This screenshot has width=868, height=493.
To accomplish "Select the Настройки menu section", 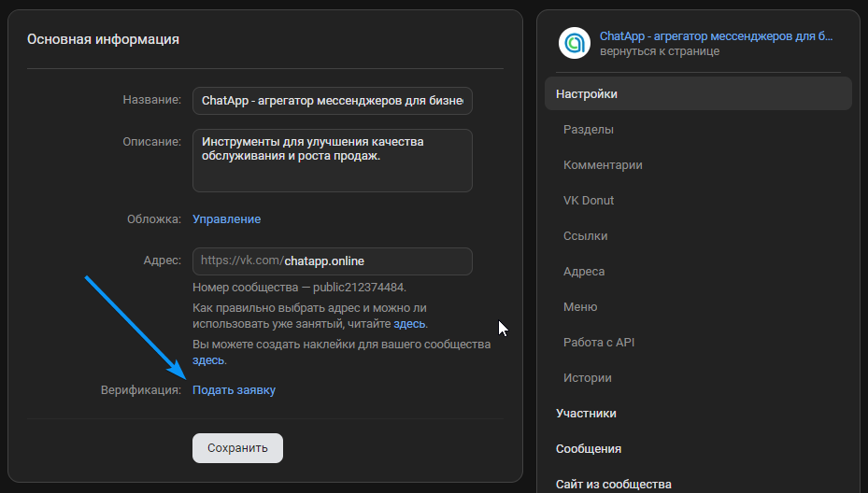I will (698, 93).
